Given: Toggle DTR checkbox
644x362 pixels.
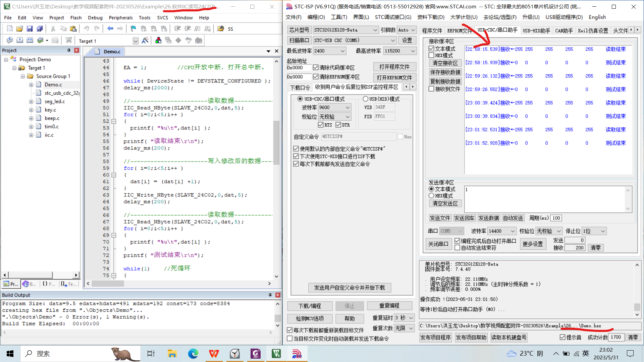Looking at the screenshot, I should [x=338, y=125].
